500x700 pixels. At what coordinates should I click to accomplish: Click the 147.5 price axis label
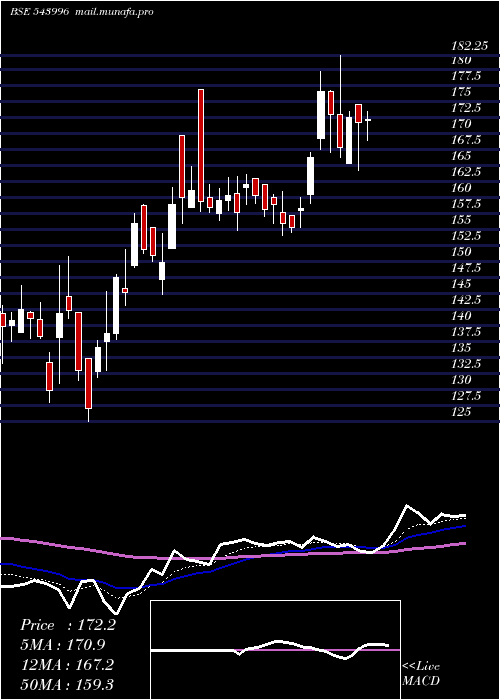[466, 268]
